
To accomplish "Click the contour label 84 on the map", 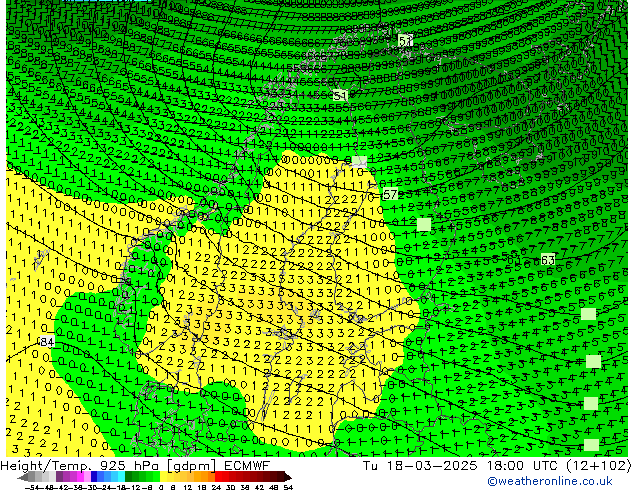I will pyautogui.click(x=47, y=342).
